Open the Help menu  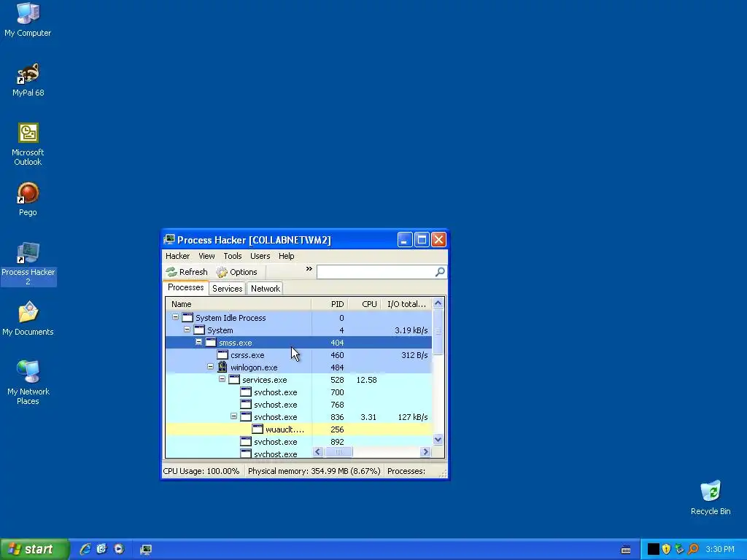point(286,256)
